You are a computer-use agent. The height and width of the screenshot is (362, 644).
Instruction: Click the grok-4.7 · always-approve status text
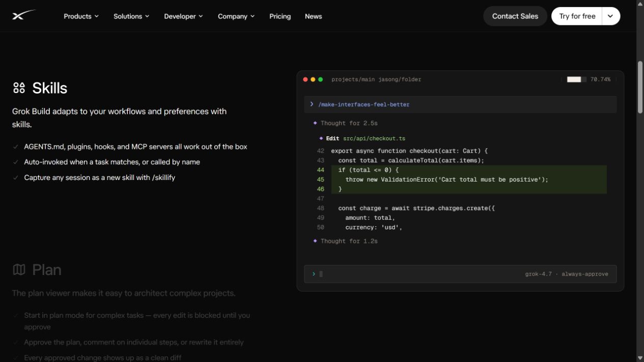[567, 274]
